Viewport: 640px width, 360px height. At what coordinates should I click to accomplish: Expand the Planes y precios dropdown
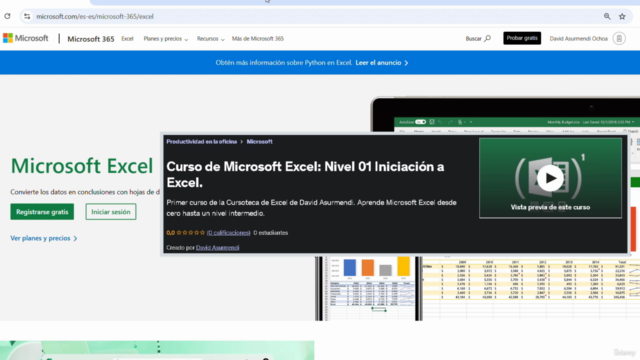point(166,39)
